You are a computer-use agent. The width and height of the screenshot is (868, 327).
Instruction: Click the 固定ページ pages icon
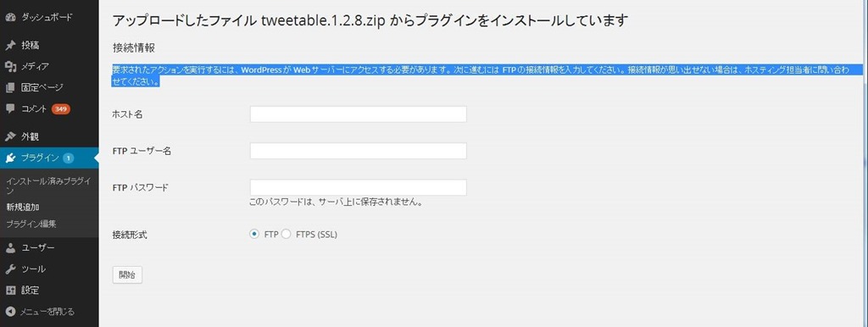[10, 87]
